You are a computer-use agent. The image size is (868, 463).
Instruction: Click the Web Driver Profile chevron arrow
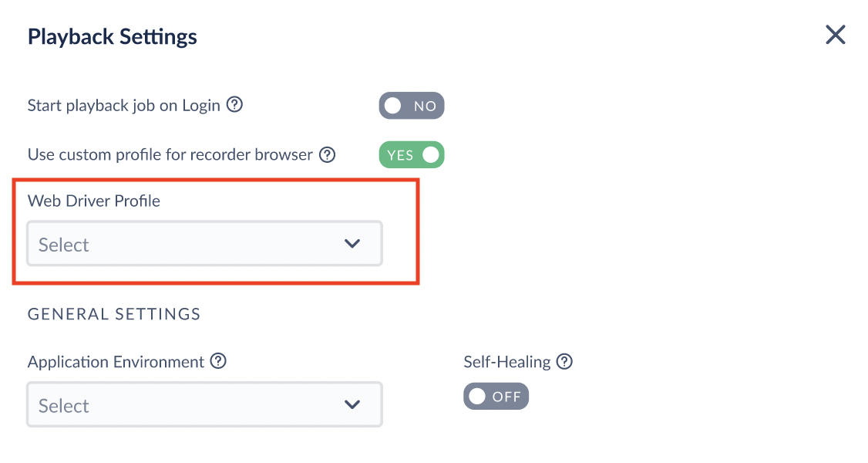point(352,244)
